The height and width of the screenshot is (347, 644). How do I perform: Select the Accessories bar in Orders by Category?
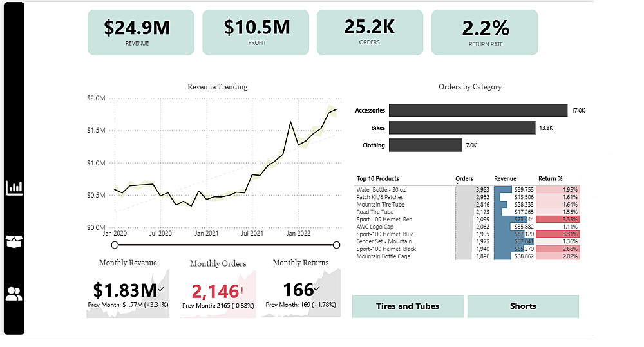click(478, 111)
